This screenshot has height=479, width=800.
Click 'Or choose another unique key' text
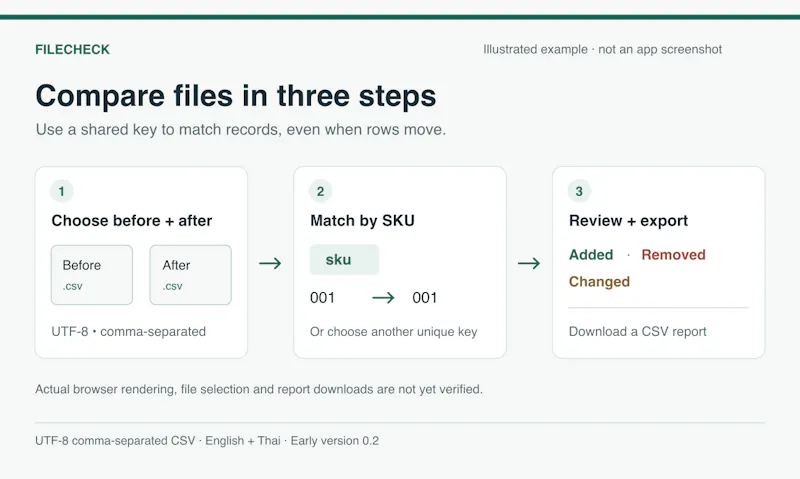coord(393,332)
